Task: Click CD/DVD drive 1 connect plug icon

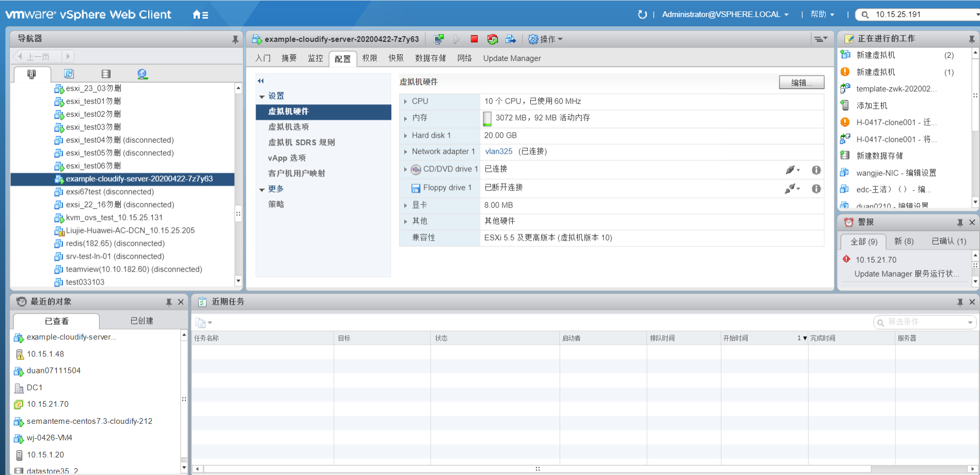Action: click(793, 169)
